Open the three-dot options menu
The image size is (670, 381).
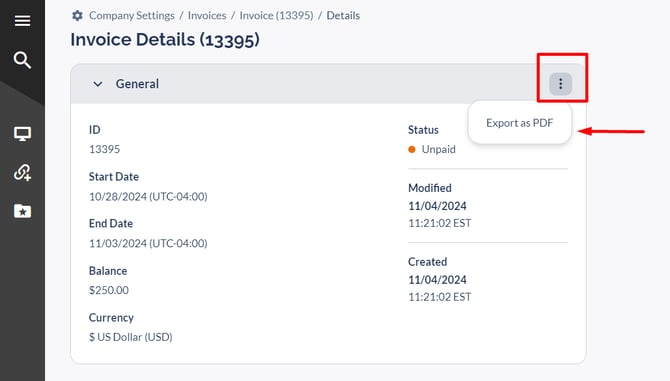coord(560,84)
